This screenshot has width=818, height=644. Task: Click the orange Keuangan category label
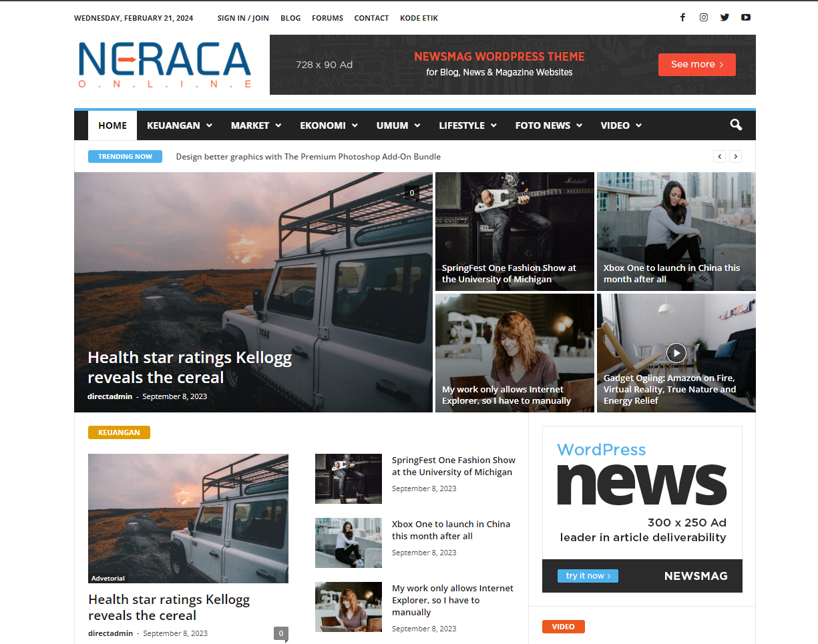119,432
